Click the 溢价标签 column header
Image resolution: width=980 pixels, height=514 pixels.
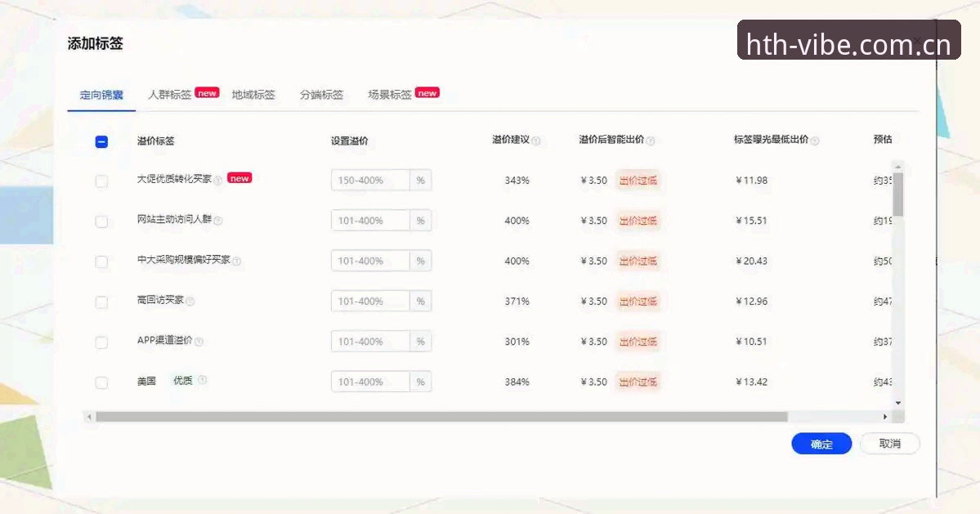point(155,141)
